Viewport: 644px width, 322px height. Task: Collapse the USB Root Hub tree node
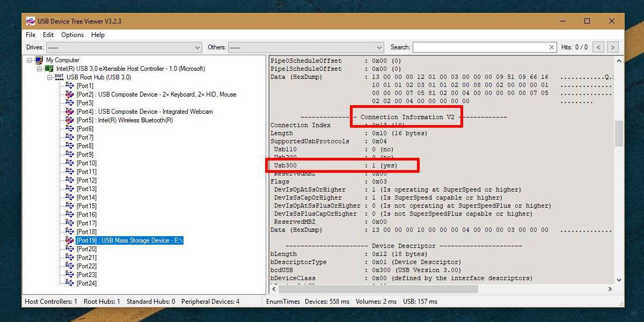49,77
